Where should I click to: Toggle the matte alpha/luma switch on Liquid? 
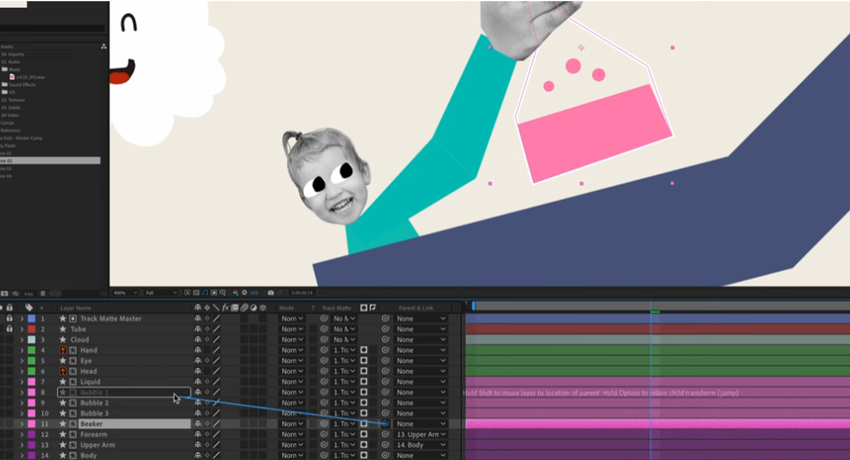click(364, 381)
